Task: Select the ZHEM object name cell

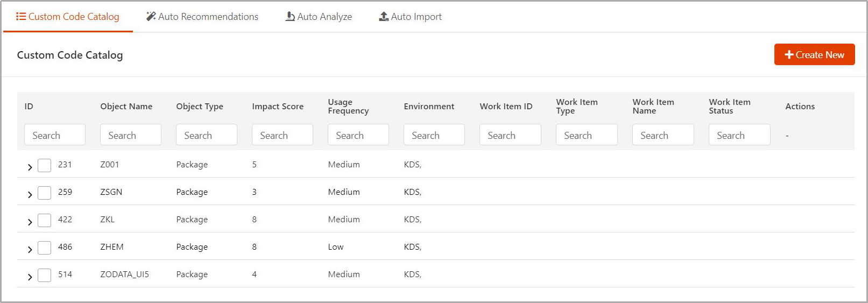Action: (x=112, y=247)
